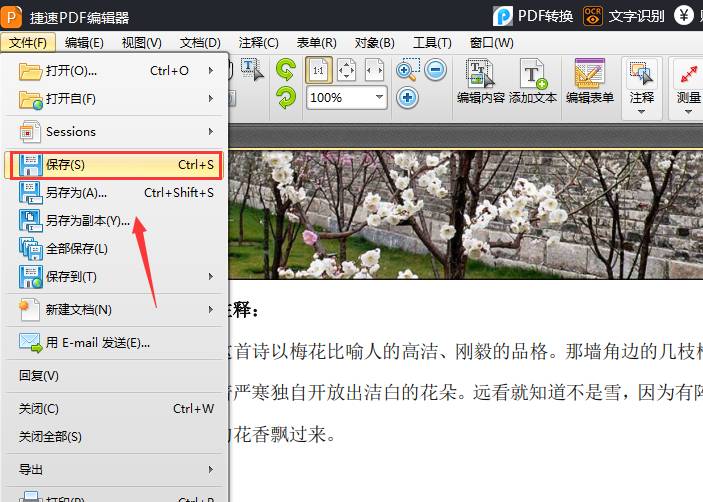Choose 用 E-mail 发送(E)... entry

click(114, 343)
